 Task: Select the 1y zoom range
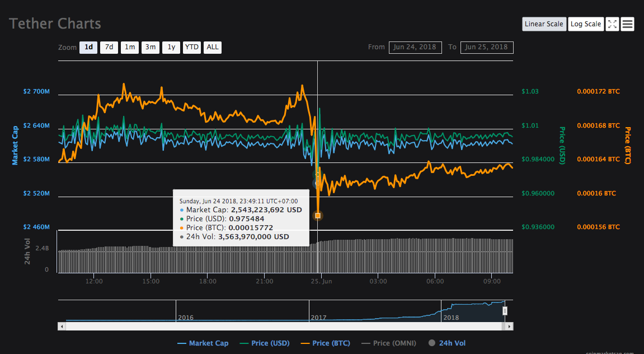(x=171, y=47)
